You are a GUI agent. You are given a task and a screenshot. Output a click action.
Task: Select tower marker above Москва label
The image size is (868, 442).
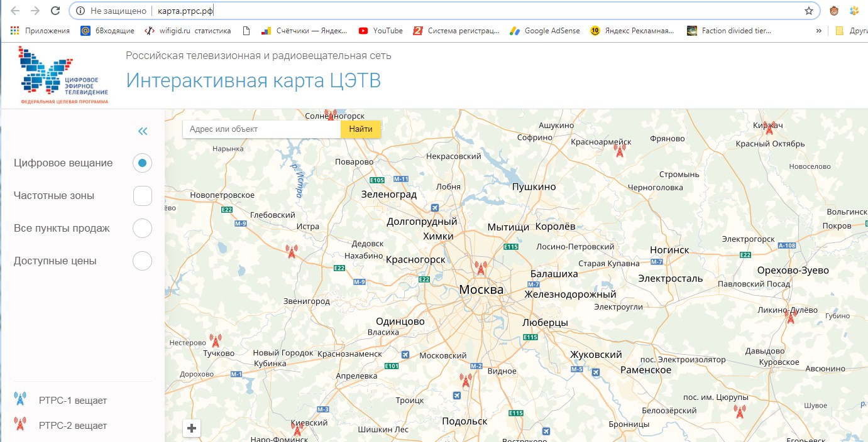coord(481,269)
